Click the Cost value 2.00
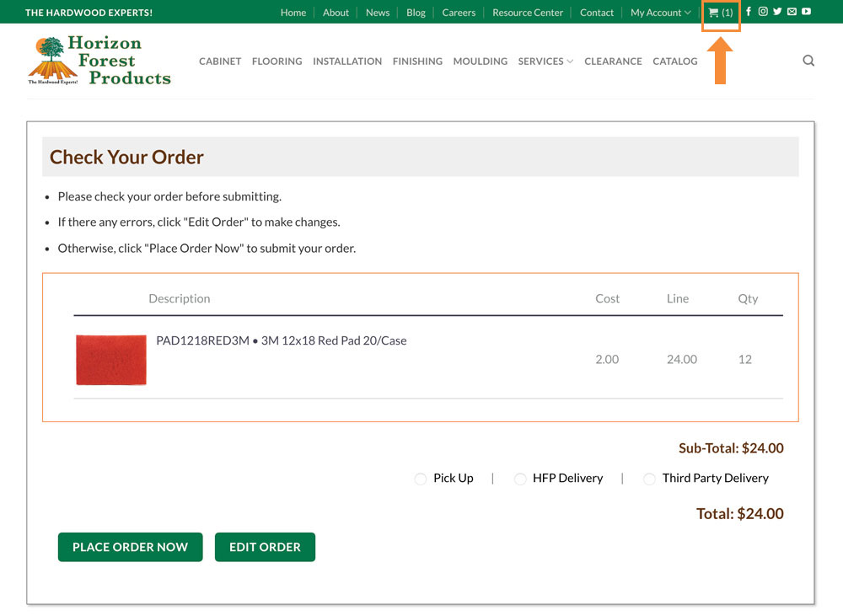Viewport: 843px width, 616px height. (x=607, y=359)
